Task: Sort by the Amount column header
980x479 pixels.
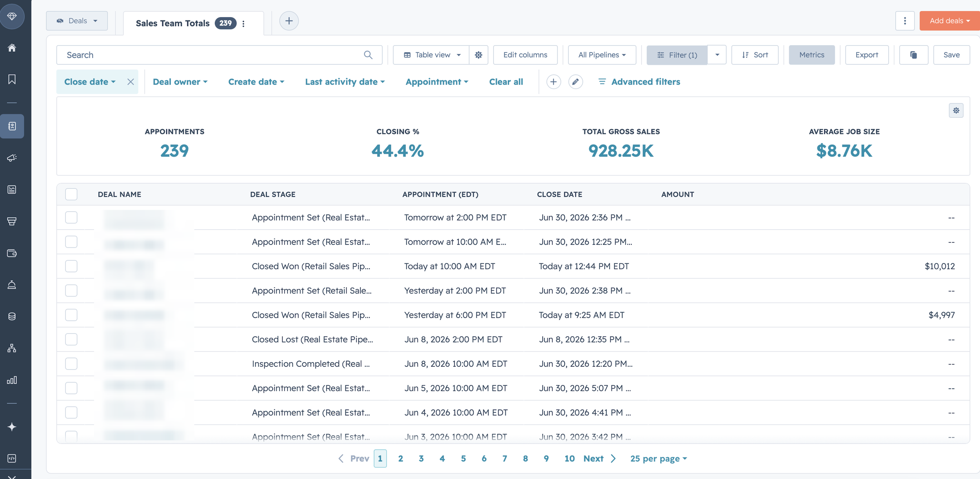Action: pos(677,194)
